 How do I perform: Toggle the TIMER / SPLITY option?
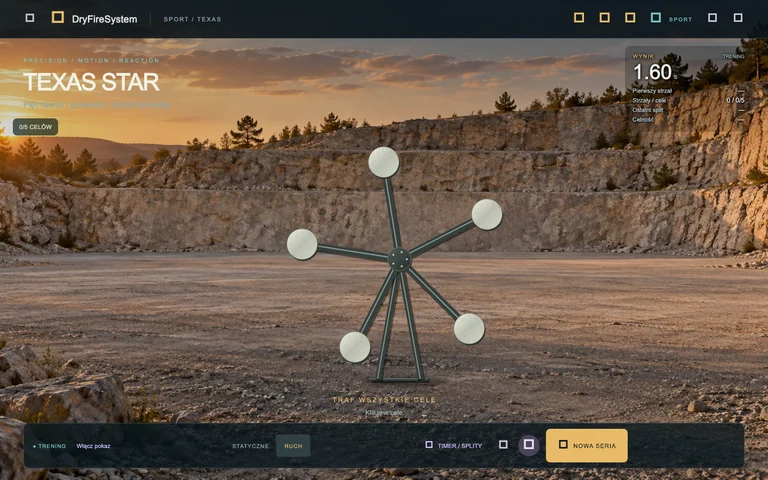[x=454, y=445]
